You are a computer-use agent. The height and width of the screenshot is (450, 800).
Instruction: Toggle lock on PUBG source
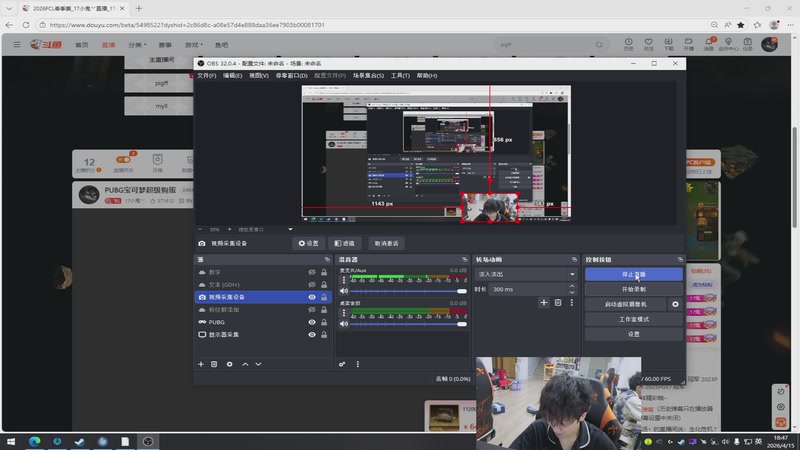[x=324, y=322]
